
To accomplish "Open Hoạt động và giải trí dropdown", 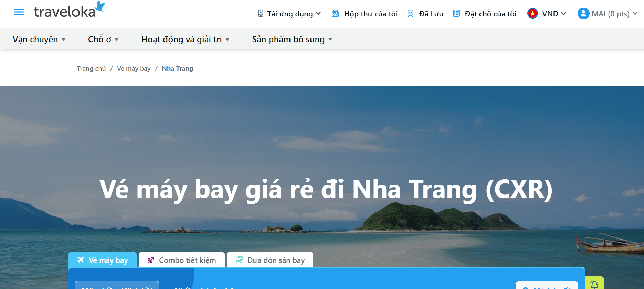I will tap(185, 40).
